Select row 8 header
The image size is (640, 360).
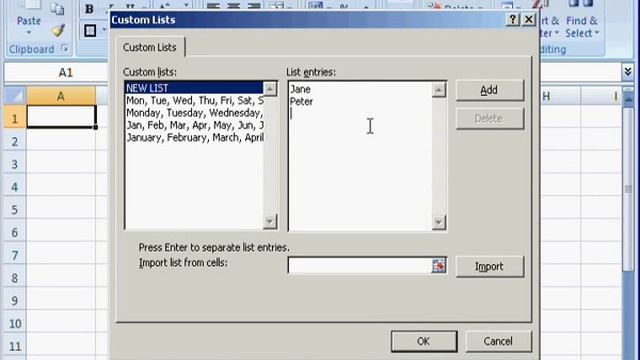15,278
